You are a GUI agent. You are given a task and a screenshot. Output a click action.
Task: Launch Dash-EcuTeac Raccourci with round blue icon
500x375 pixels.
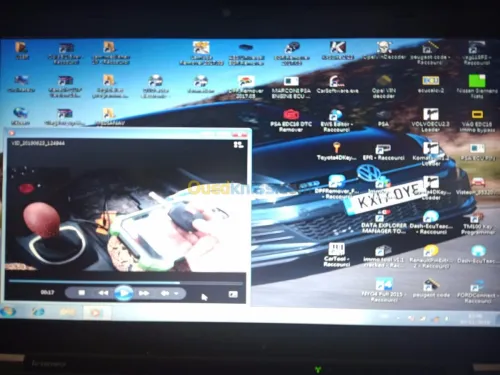pyautogui.click(x=431, y=223)
